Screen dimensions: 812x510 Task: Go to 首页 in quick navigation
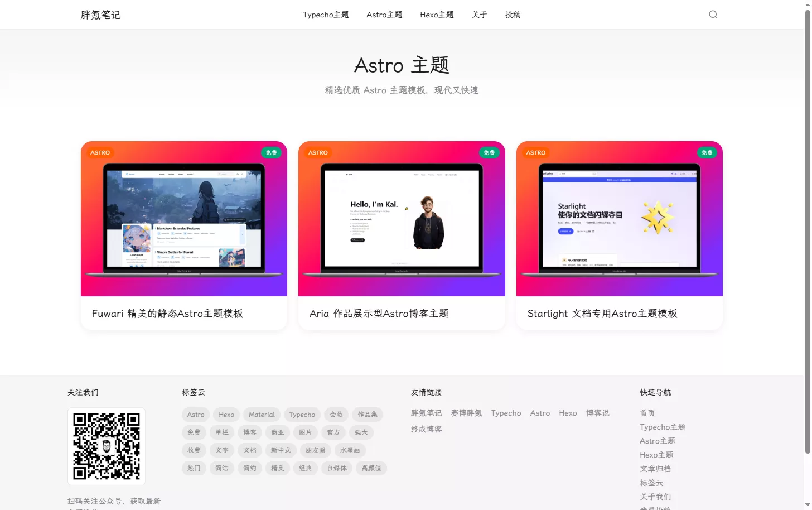[647, 413]
